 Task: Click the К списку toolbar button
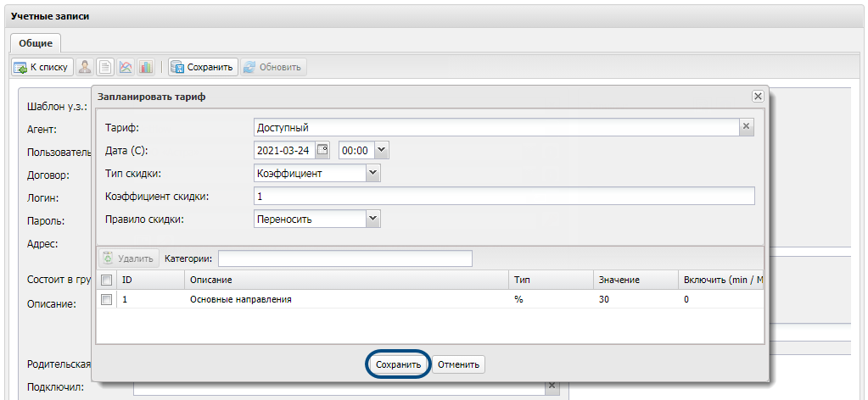click(42, 68)
